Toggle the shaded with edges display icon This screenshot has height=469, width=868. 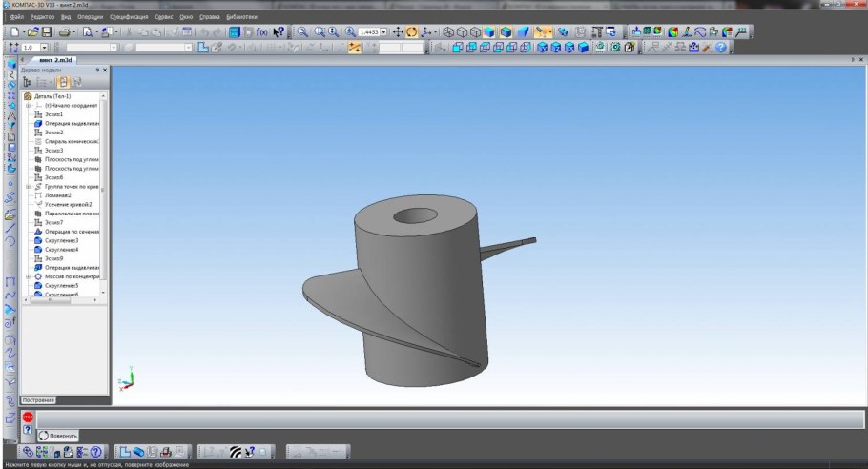[x=506, y=32]
